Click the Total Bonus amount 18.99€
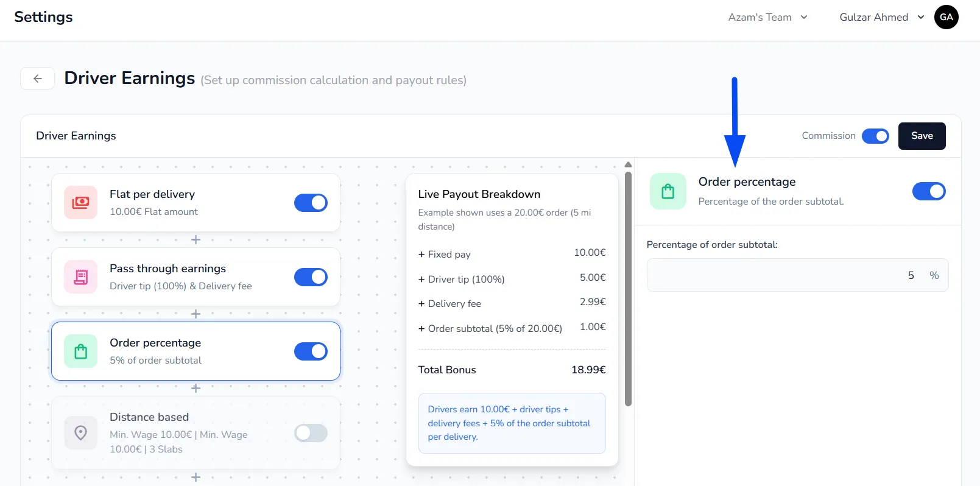This screenshot has width=980, height=486. click(588, 370)
